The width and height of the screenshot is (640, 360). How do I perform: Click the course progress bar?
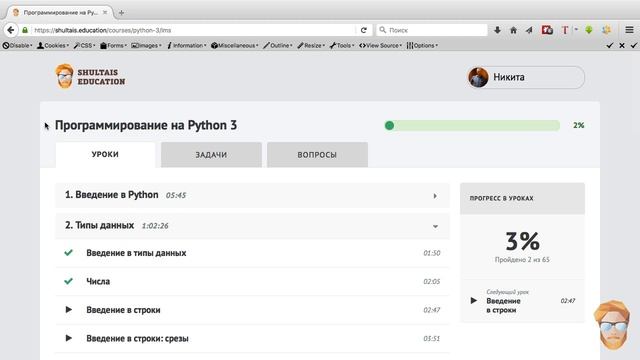[472, 125]
